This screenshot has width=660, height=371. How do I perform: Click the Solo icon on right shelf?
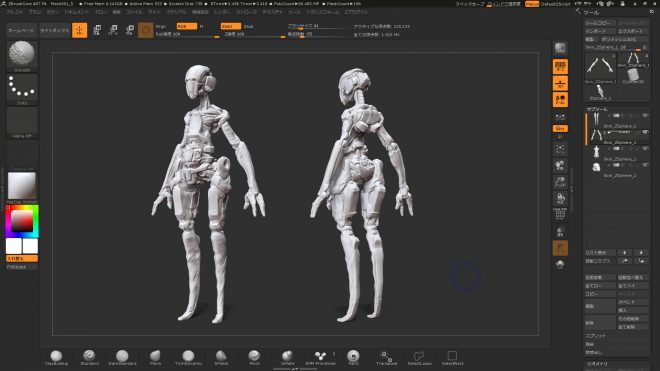pyautogui.click(x=560, y=264)
